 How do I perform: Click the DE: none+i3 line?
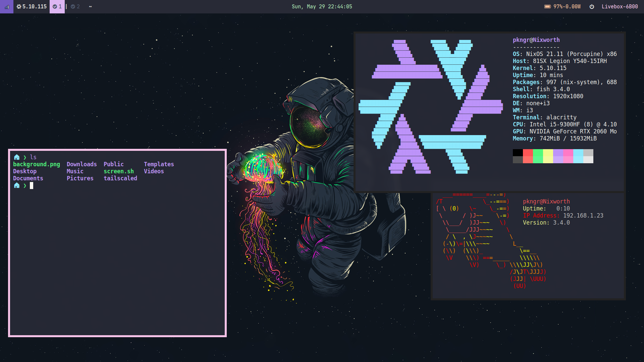(531, 103)
